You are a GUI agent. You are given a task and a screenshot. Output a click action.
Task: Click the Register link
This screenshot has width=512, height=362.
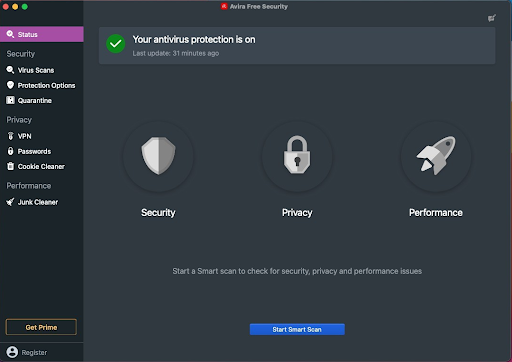pyautogui.click(x=34, y=352)
